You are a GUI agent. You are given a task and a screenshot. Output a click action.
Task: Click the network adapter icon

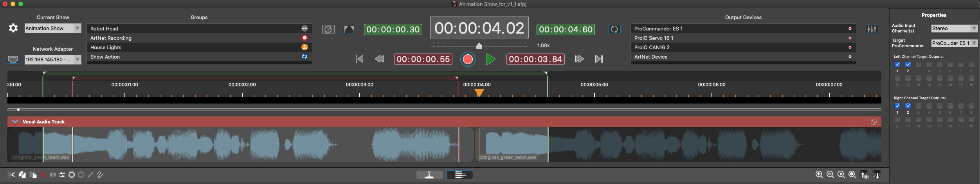[13, 59]
